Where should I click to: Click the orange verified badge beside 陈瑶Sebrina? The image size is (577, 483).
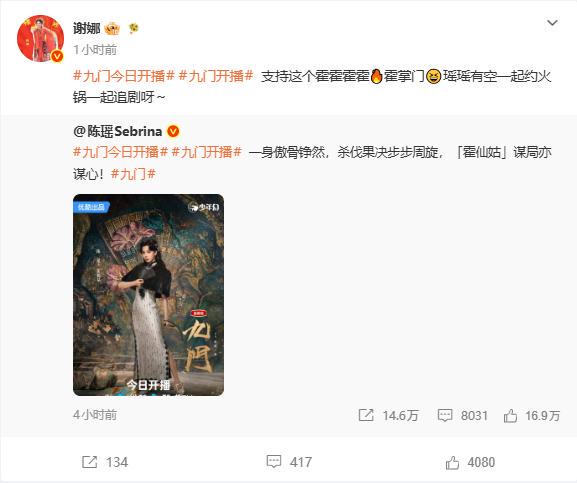tap(173, 131)
